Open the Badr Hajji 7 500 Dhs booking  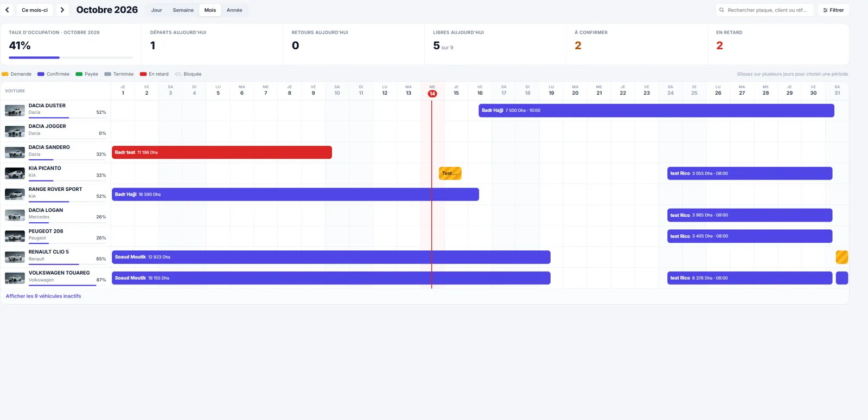click(656, 111)
